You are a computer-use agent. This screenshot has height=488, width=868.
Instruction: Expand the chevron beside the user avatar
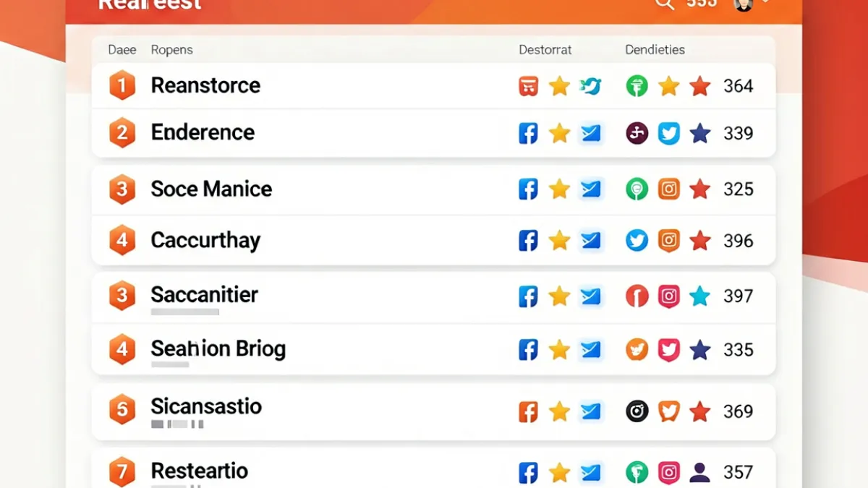click(x=765, y=3)
